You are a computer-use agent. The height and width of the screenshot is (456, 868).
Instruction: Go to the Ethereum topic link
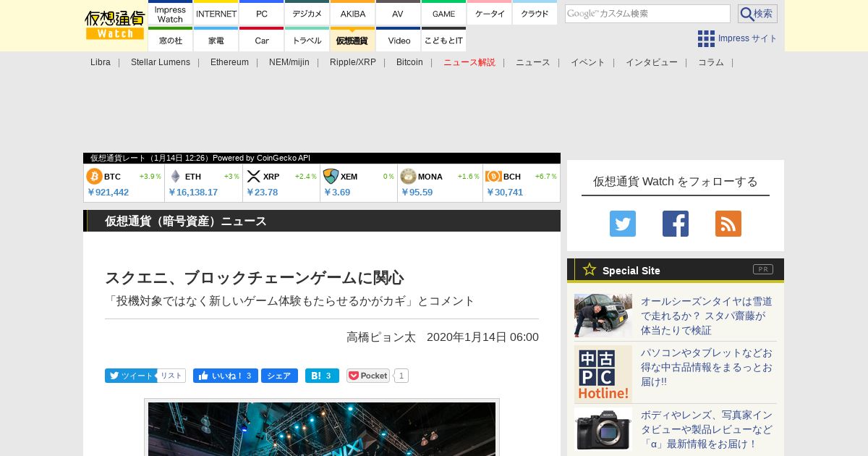[229, 62]
